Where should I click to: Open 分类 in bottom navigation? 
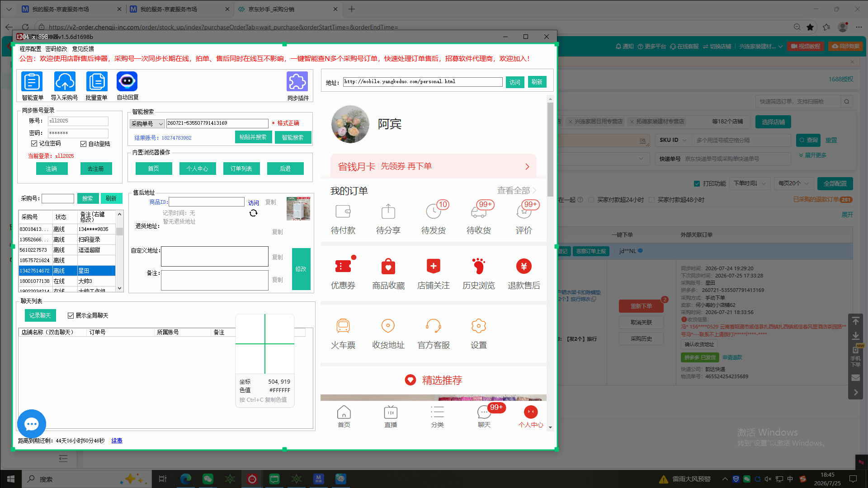(x=437, y=416)
